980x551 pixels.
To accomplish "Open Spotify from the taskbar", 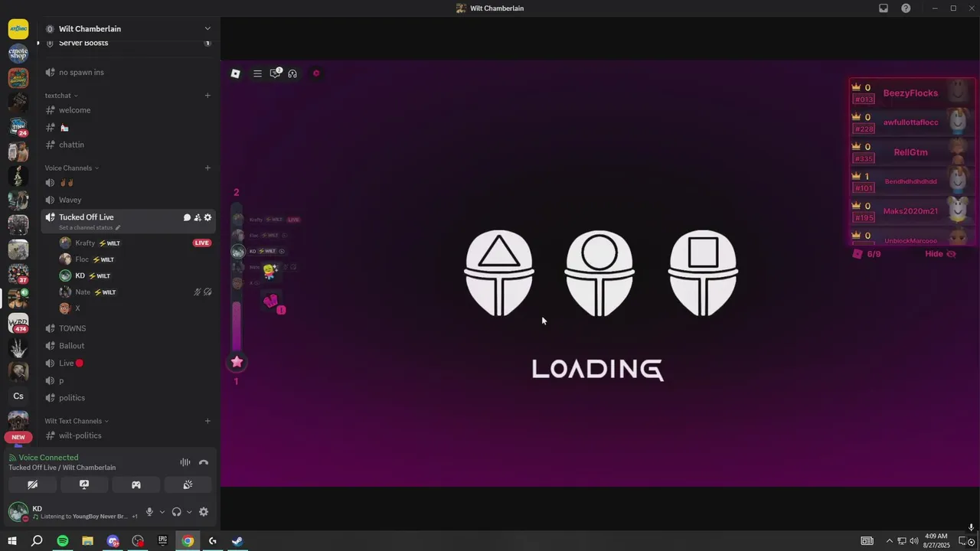I will (x=63, y=541).
